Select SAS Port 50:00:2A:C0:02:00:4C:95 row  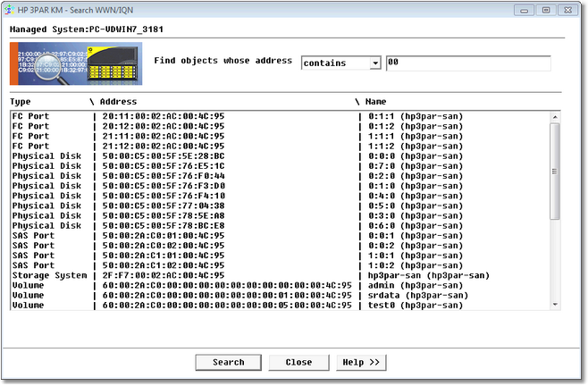pos(280,246)
